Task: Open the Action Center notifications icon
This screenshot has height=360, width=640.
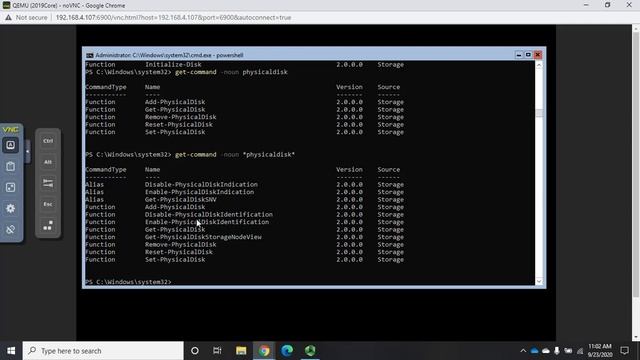Action: pyautogui.click(x=624, y=351)
